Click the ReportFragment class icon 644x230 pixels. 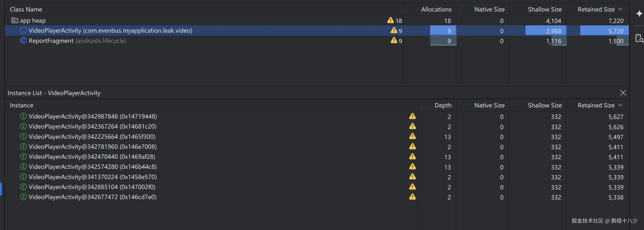click(23, 41)
